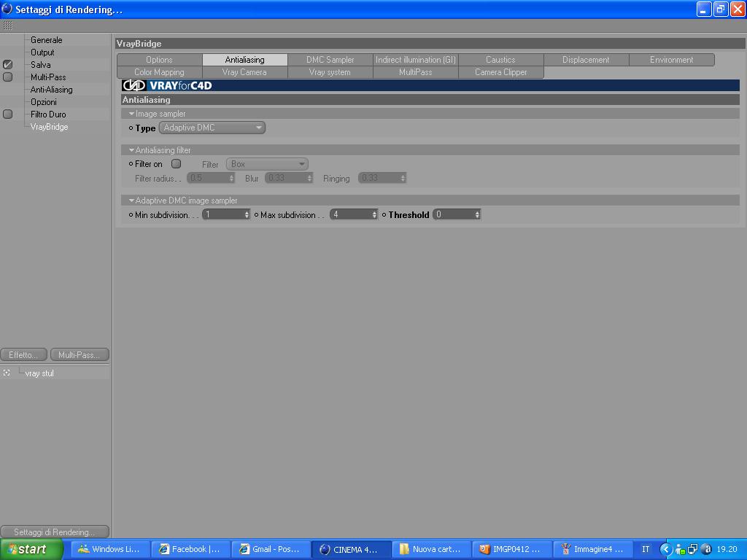Click the Multi-Pass... button
The height and width of the screenshot is (560, 747).
[80, 355]
